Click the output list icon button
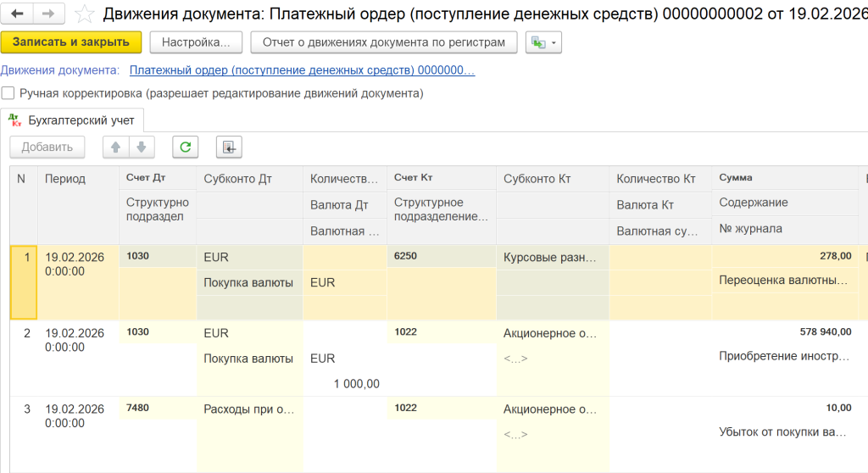868x473 pixels. click(x=229, y=147)
